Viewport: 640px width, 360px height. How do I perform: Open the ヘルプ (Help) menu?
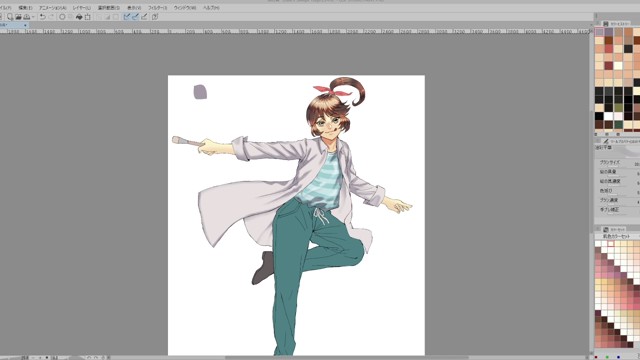tap(211, 8)
